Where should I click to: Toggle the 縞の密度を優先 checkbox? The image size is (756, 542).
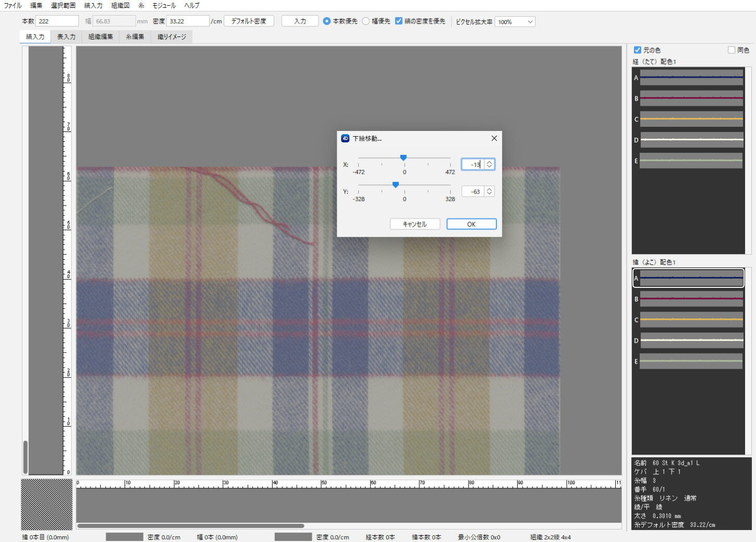pyautogui.click(x=399, y=21)
